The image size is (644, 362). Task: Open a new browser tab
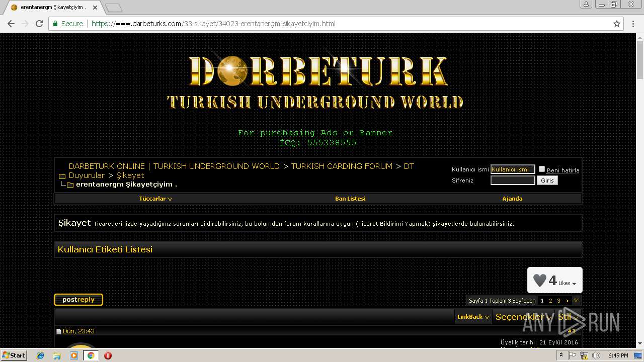114,8
